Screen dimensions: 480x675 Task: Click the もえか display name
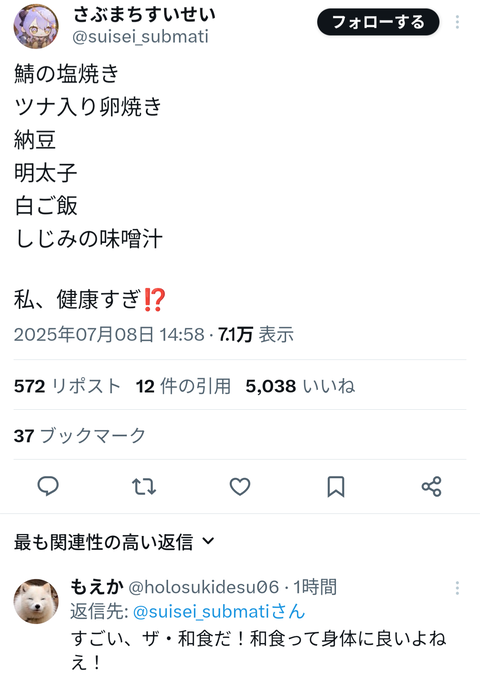pos(97,587)
